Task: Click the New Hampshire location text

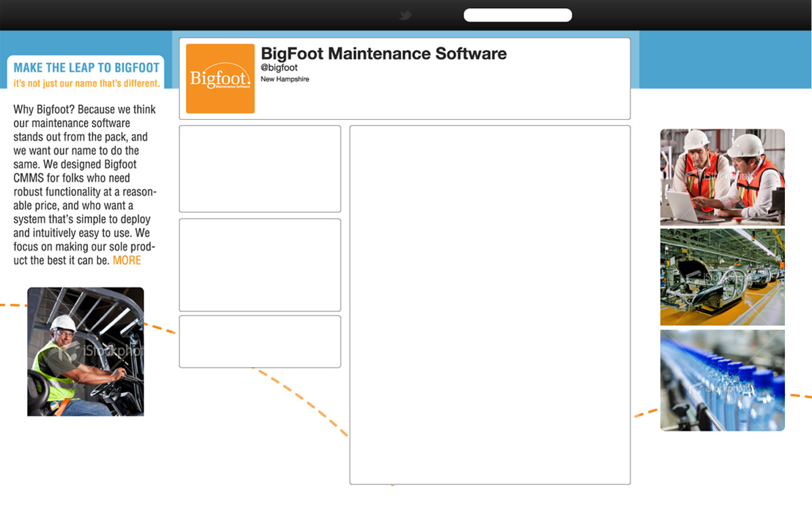Action: point(285,79)
